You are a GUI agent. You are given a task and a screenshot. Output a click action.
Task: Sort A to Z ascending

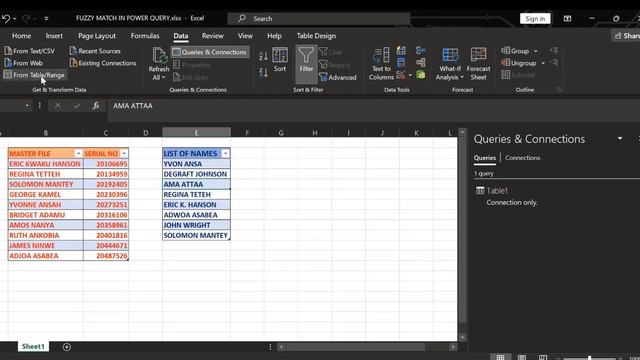click(x=263, y=56)
